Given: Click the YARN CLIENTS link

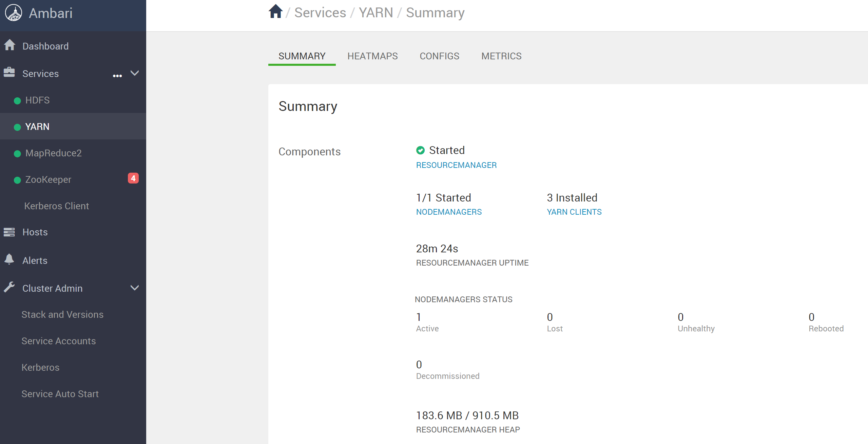Looking at the screenshot, I should (574, 212).
